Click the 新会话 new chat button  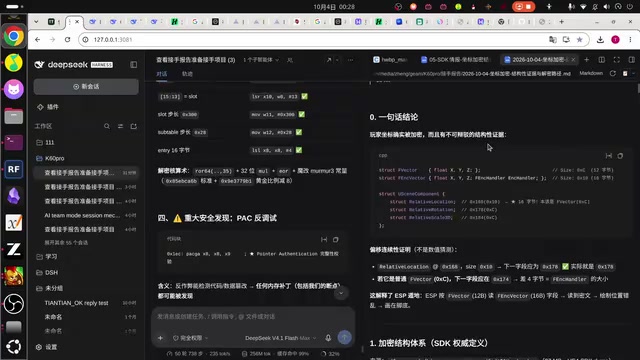click(x=86, y=87)
